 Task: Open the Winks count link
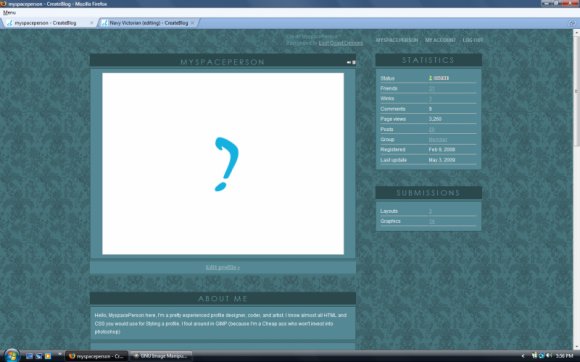430,99
